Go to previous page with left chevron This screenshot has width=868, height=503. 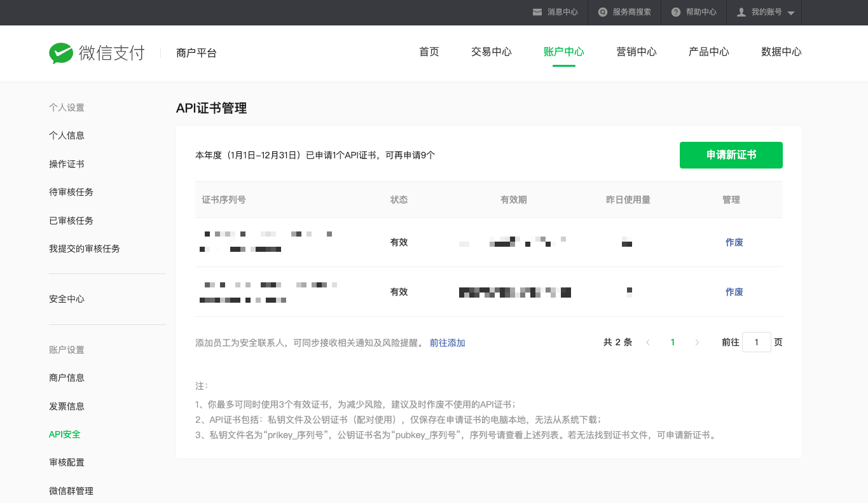pos(648,342)
